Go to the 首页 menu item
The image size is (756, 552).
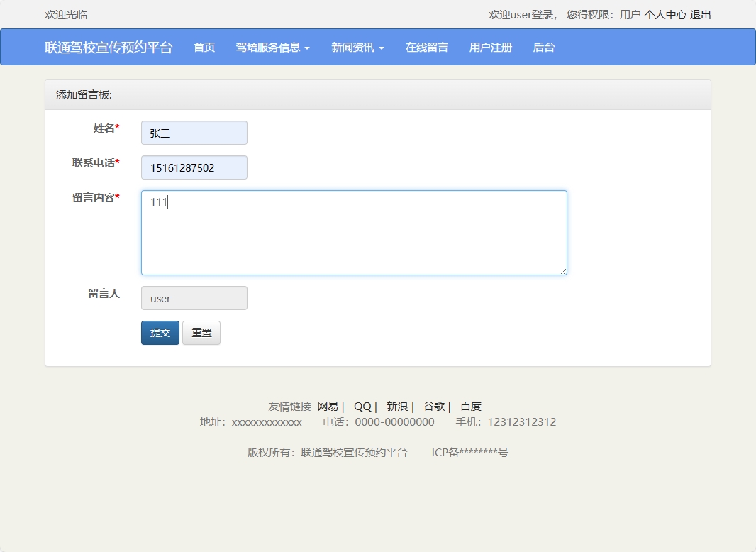point(204,48)
